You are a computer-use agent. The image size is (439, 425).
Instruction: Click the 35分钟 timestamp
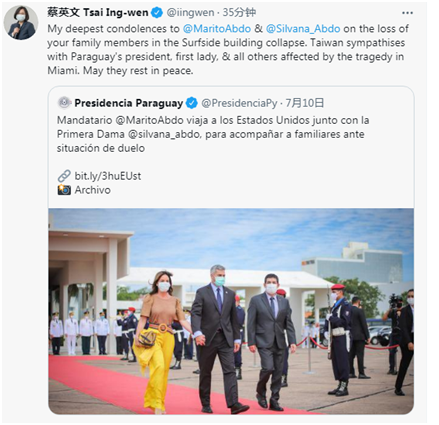(x=239, y=13)
